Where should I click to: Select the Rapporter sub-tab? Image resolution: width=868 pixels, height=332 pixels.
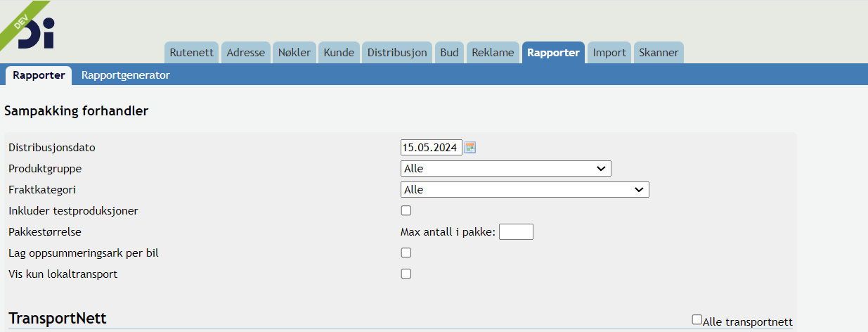coord(39,75)
